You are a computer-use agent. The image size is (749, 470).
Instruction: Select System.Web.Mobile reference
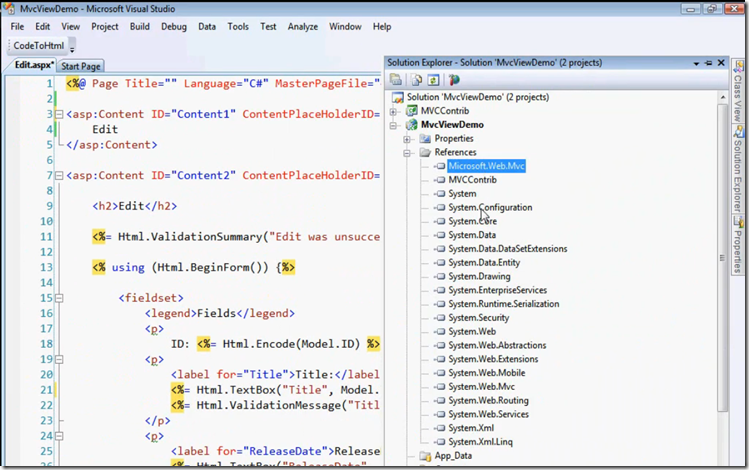[x=486, y=373]
